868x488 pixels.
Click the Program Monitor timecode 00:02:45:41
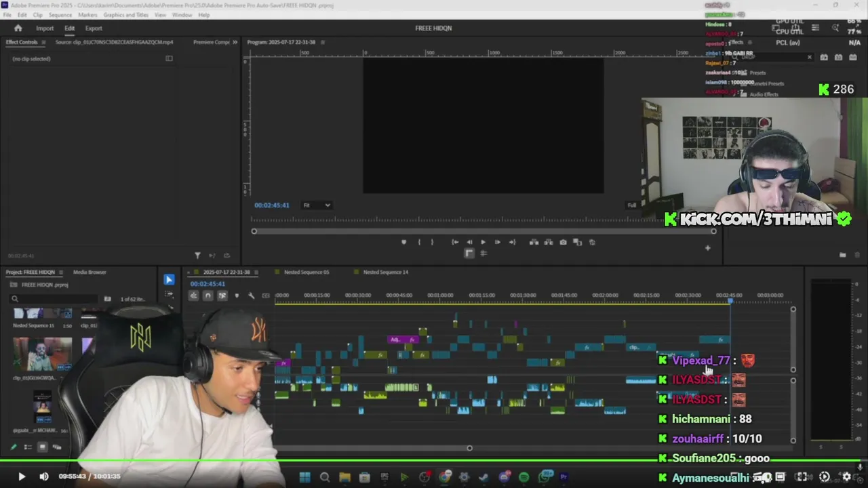[272, 205]
